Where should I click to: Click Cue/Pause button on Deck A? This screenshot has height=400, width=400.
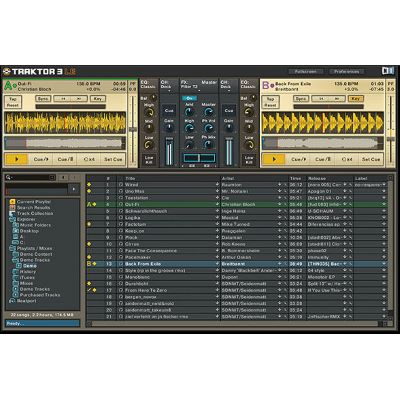(65, 159)
